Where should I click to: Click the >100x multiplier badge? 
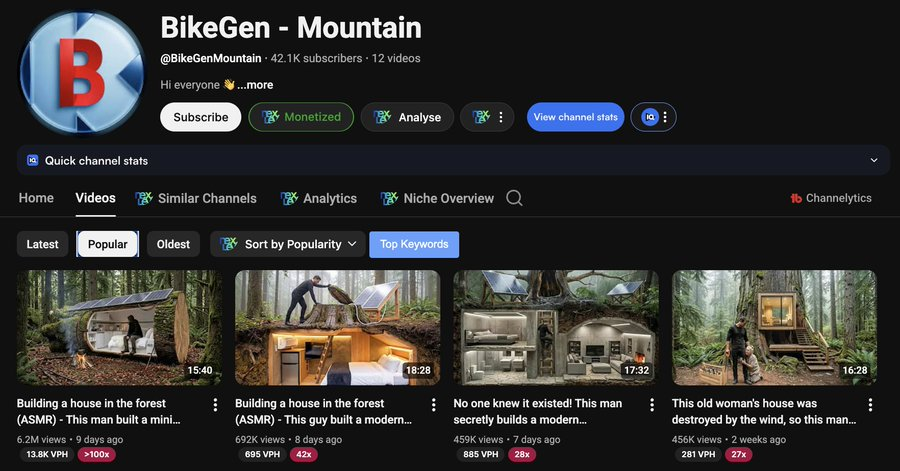[x=97, y=454]
